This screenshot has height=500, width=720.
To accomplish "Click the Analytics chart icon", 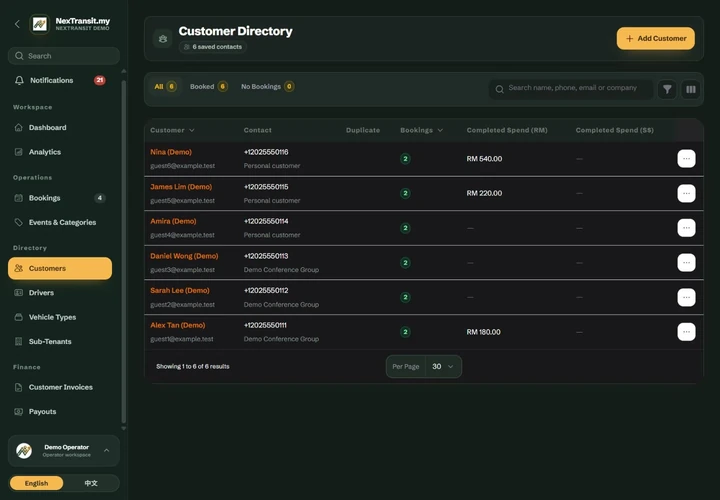I will 18,152.
